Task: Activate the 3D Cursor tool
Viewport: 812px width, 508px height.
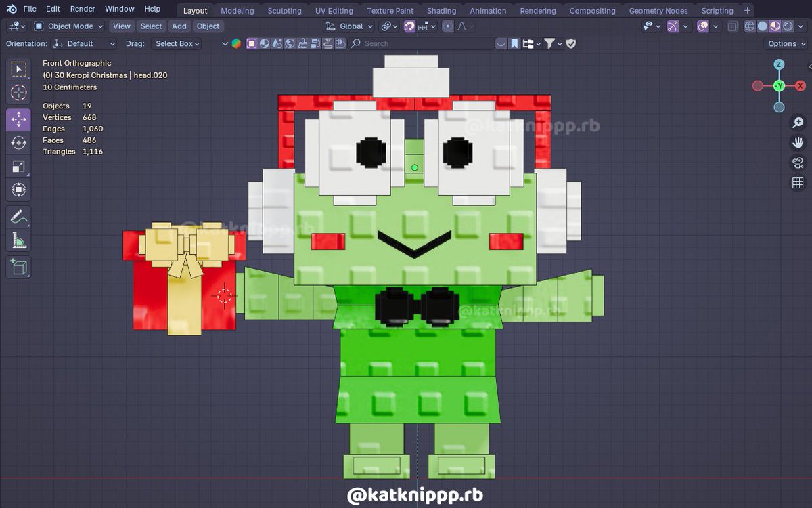Action: (18, 93)
